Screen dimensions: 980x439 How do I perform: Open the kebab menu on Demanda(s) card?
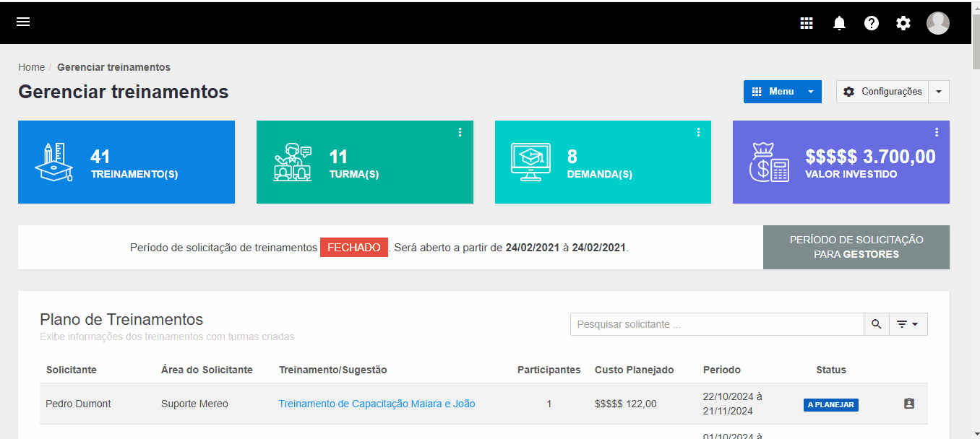[x=698, y=132]
